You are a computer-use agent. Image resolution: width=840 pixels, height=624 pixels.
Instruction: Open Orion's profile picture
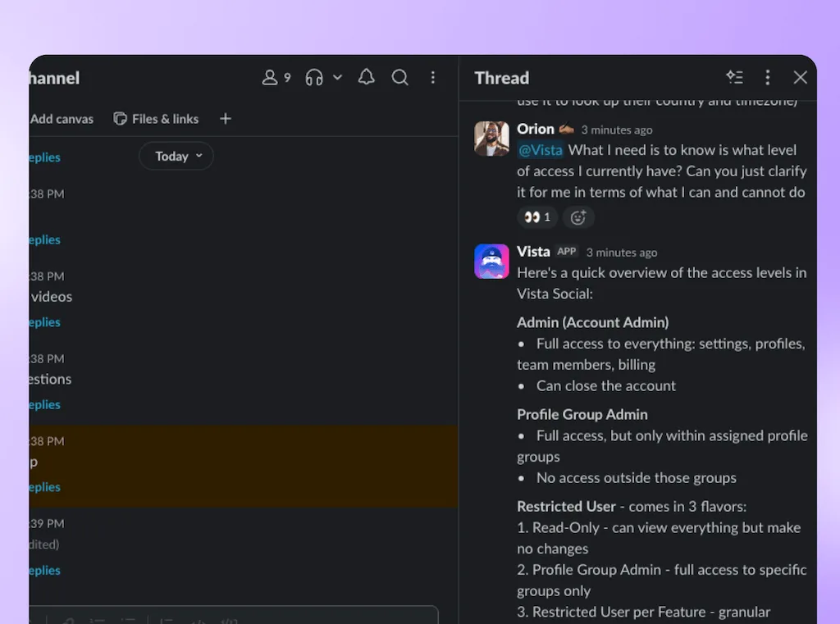pyautogui.click(x=492, y=139)
